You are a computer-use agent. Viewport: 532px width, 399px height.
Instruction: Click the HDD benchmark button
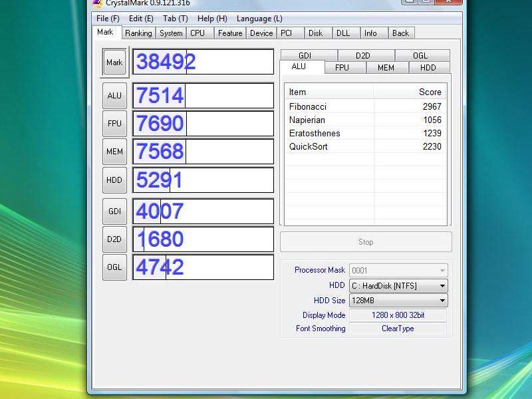pos(114,180)
